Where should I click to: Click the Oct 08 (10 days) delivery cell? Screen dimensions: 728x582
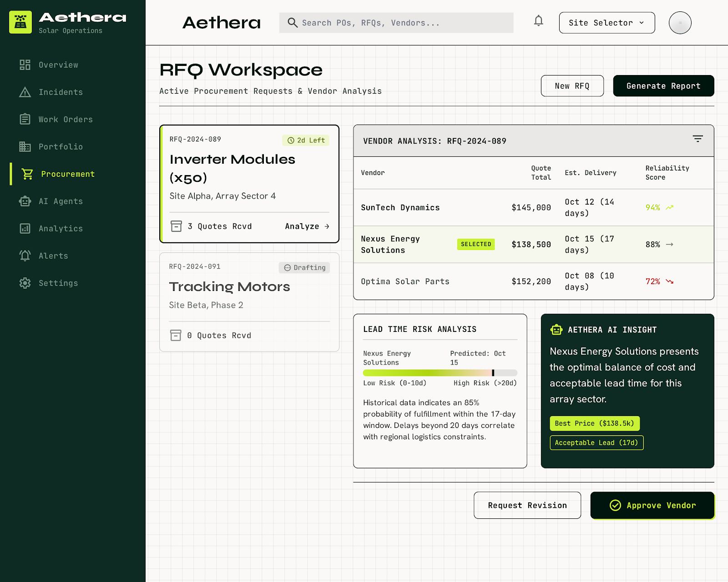tap(590, 281)
